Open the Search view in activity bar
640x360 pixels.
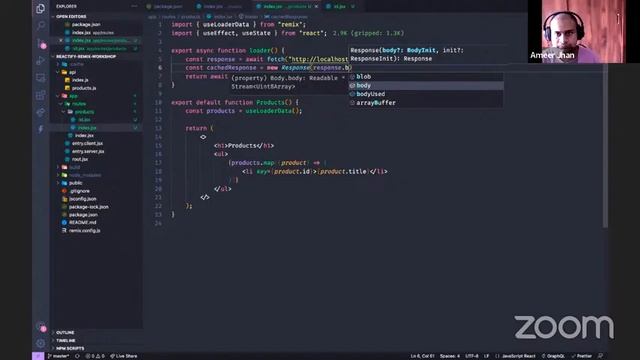[40, 26]
